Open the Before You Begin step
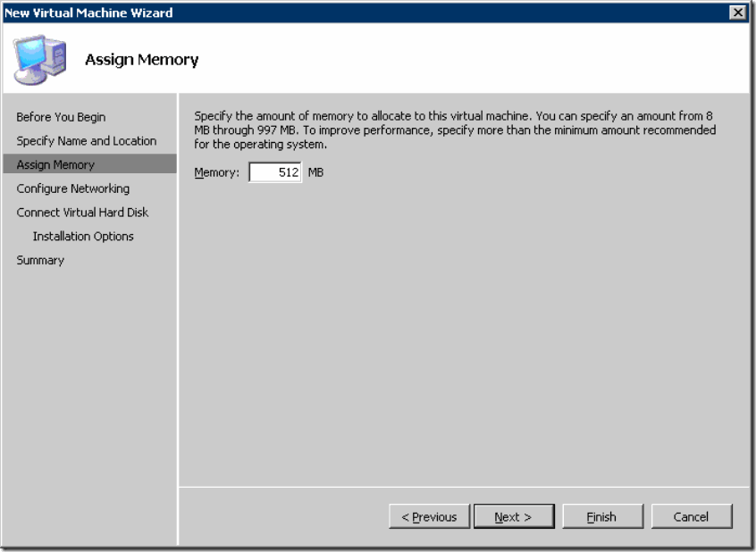 point(62,117)
